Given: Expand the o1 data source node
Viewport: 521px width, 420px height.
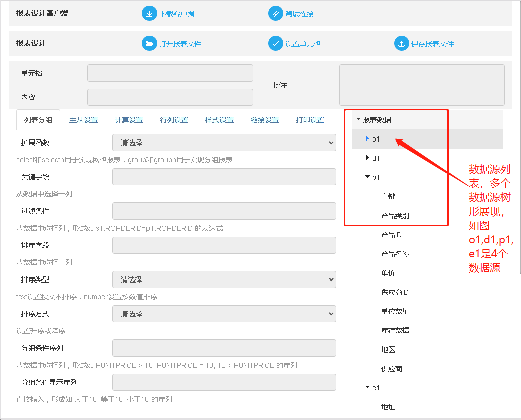Looking at the screenshot, I should (367, 138).
